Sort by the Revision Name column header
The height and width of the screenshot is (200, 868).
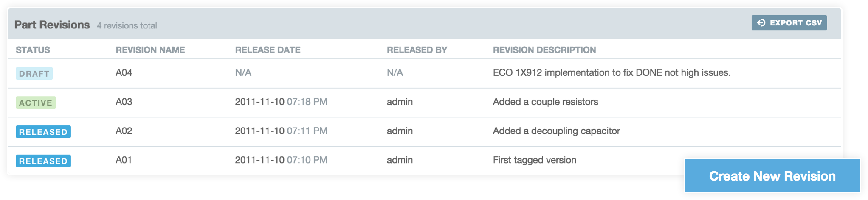pyautogui.click(x=150, y=50)
